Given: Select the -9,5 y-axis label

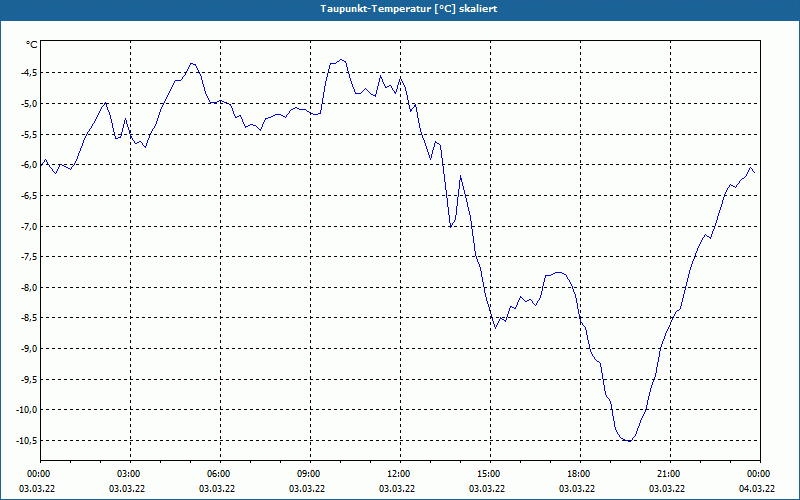Looking at the screenshot, I should point(29,379).
